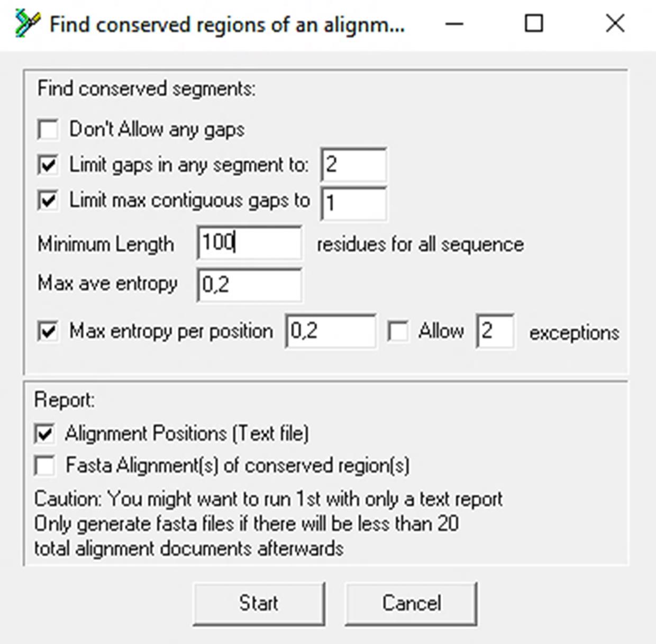Click the Max entropy per position value field
Image resolution: width=656 pixels, height=644 pixels.
pos(331,331)
